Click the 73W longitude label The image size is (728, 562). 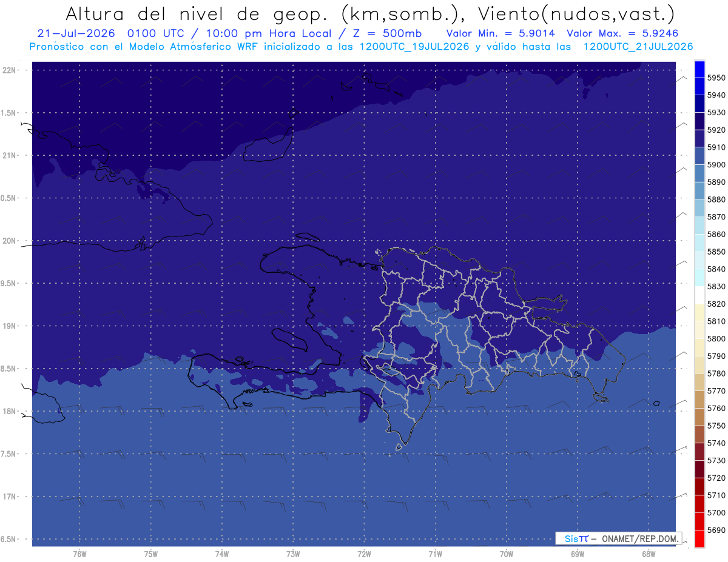pos(292,554)
